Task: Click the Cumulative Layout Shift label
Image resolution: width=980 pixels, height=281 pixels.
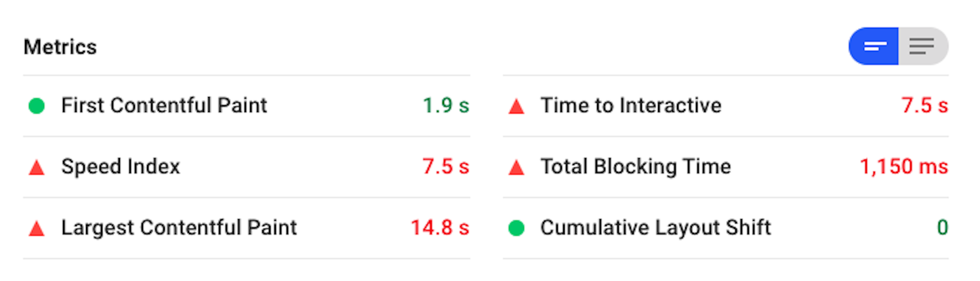Action: tap(655, 228)
